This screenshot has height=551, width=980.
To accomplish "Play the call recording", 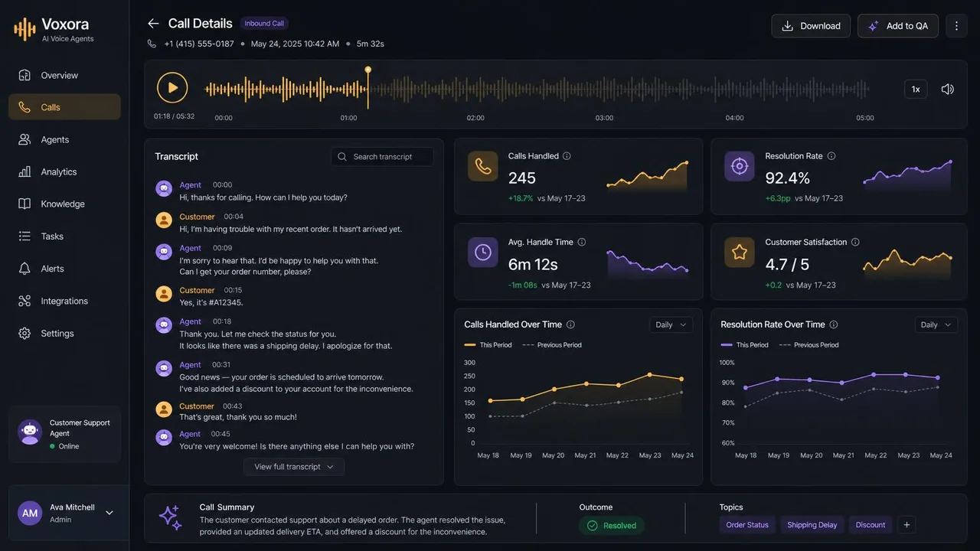I will pyautogui.click(x=172, y=88).
